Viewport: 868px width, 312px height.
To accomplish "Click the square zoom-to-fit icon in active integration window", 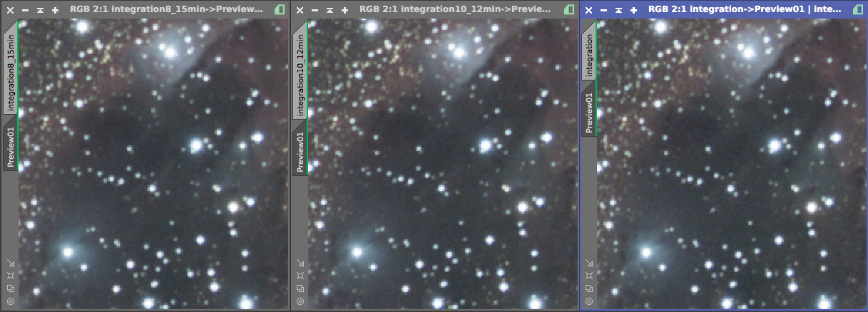I will pos(589,276).
